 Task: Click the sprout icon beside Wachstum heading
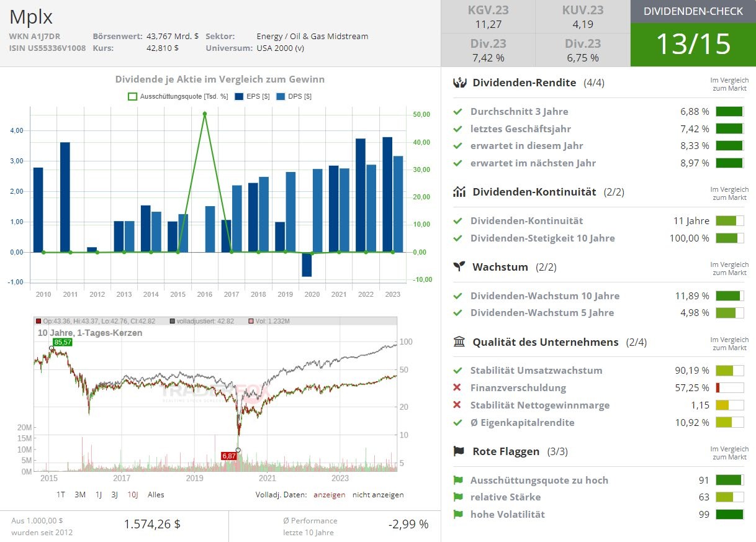coord(459,267)
